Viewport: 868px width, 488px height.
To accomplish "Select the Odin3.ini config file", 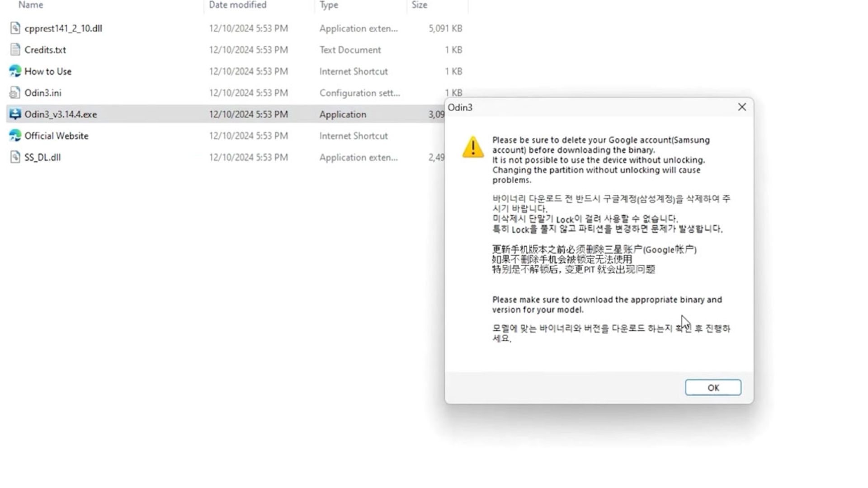I will (43, 92).
